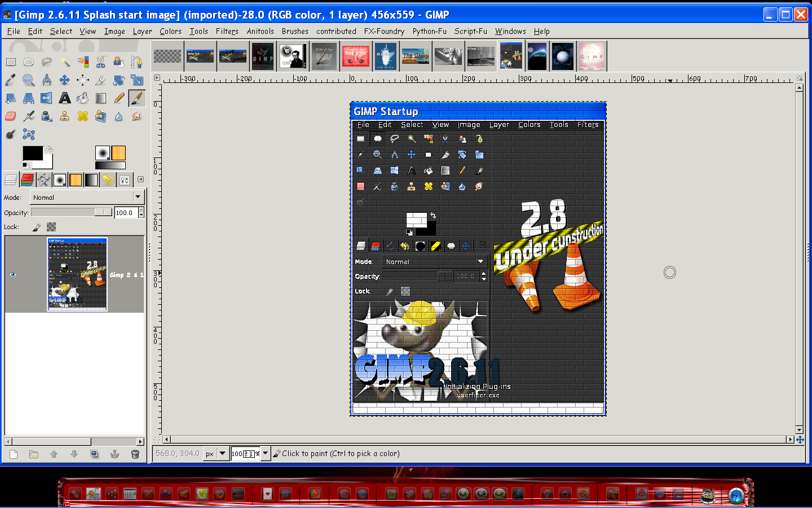Choose the Bucket Fill tool
The width and height of the screenshot is (812, 508).
(x=83, y=98)
